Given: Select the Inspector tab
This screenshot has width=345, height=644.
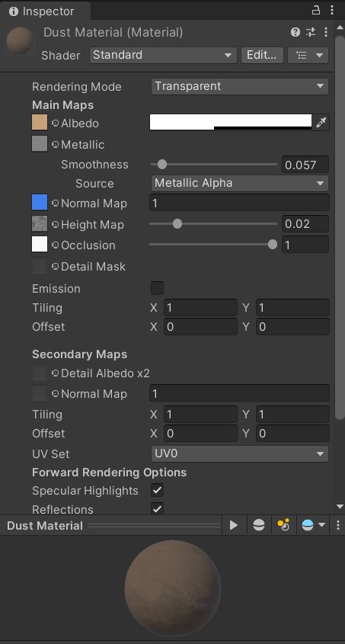Looking at the screenshot, I should (x=43, y=11).
